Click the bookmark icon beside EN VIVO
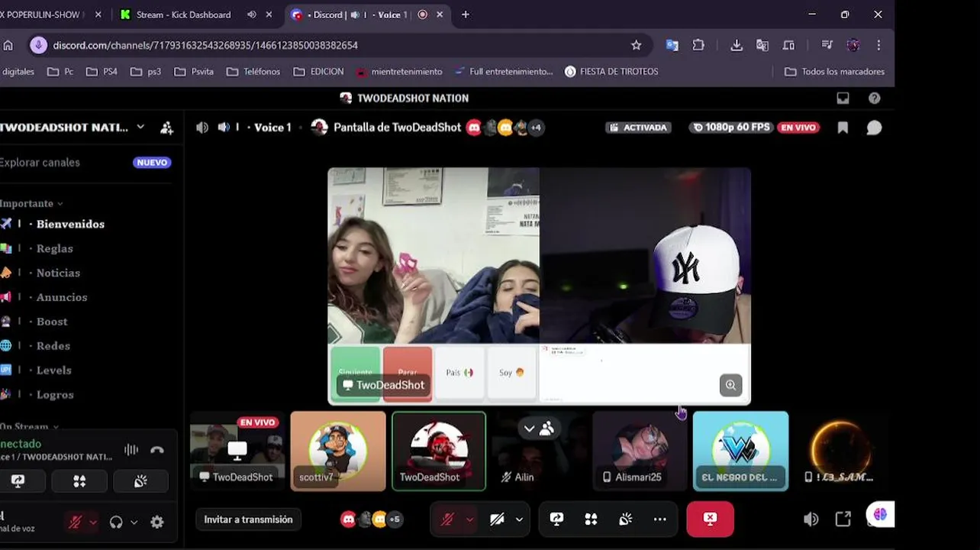The image size is (980, 550). click(843, 128)
